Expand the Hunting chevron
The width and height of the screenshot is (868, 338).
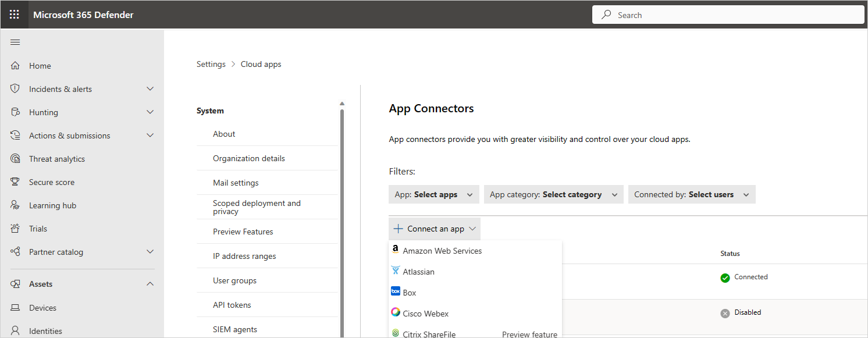[150, 112]
